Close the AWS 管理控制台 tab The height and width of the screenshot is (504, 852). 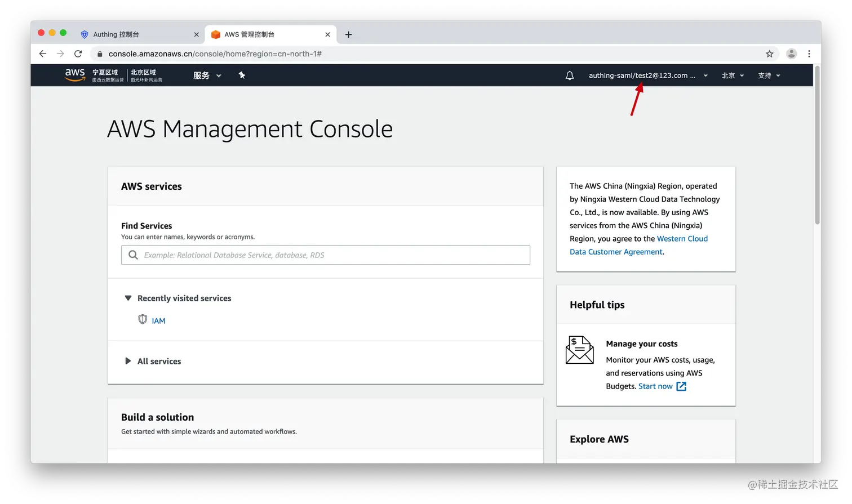[327, 34]
